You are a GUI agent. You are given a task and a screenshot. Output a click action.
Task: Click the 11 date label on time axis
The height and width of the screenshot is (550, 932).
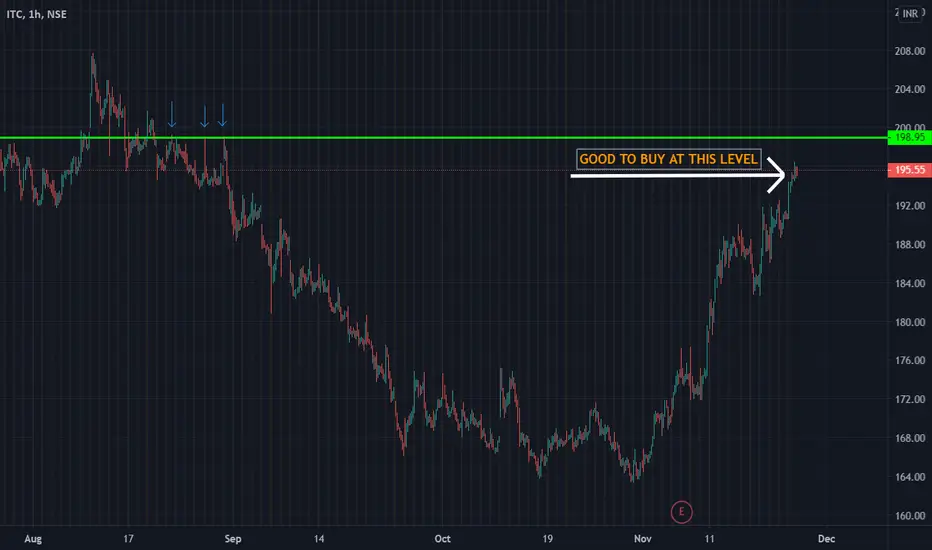point(709,539)
